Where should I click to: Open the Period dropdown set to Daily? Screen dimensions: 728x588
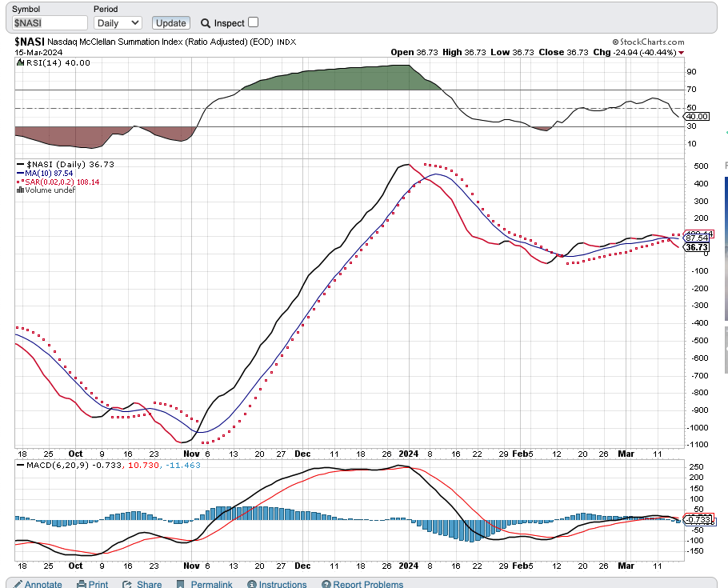tap(118, 22)
